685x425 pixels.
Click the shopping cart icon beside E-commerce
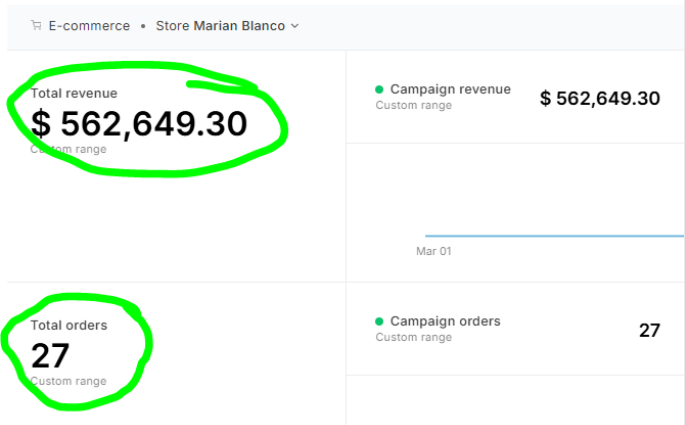(x=36, y=26)
